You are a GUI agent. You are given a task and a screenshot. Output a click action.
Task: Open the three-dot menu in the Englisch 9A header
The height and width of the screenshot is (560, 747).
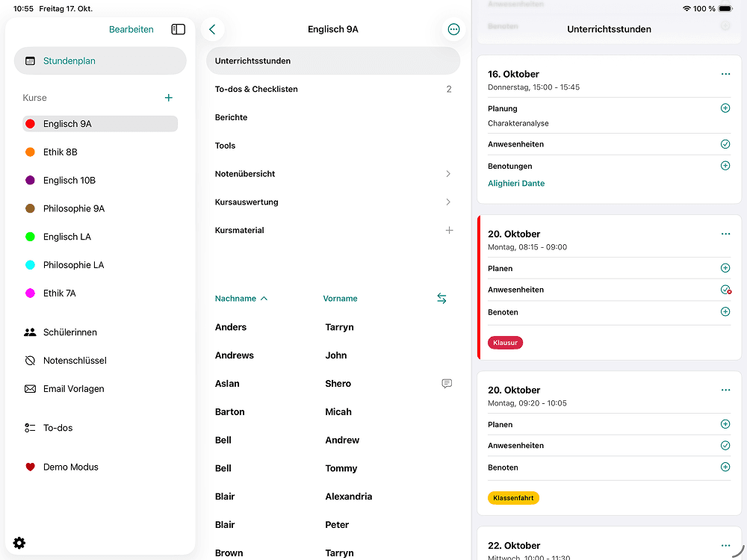[x=453, y=29]
